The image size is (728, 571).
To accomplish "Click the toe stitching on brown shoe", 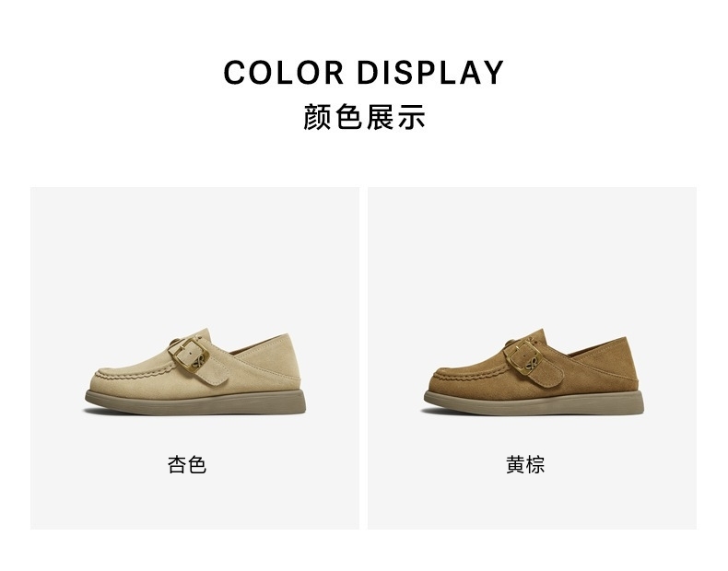I will point(471,373).
